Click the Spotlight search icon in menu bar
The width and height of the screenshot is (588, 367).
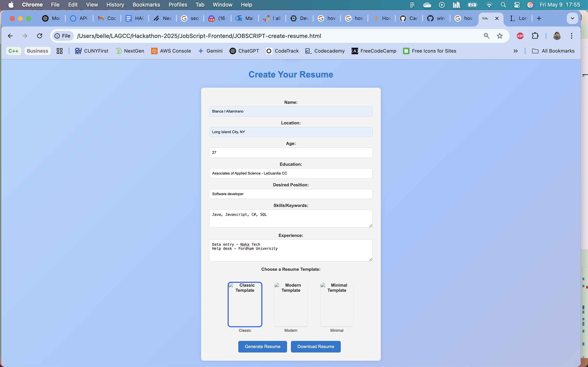(503, 5)
